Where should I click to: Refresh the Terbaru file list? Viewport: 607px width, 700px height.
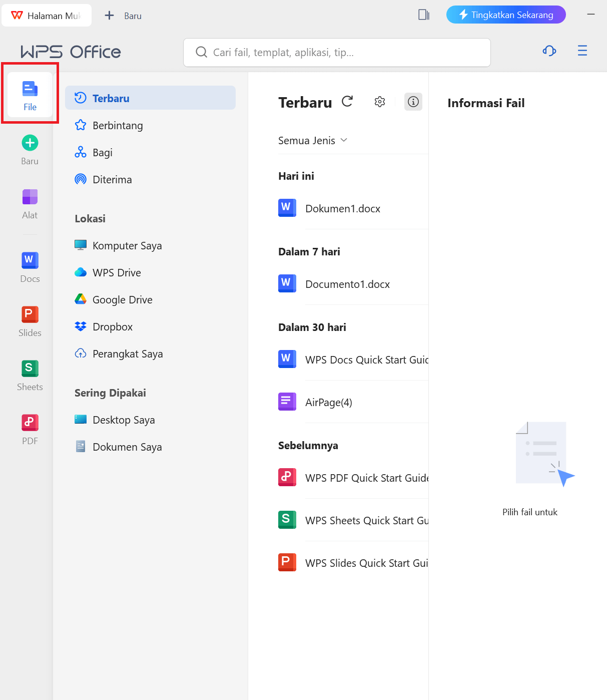tap(347, 101)
